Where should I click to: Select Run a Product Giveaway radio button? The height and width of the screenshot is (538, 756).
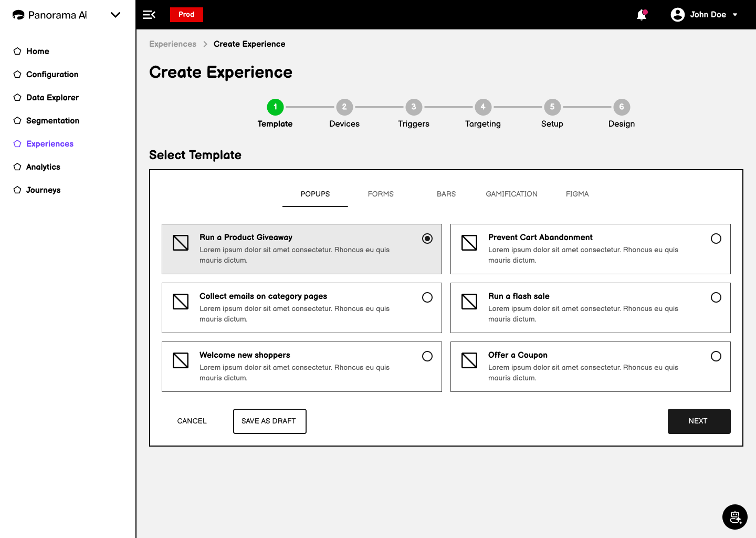coord(427,239)
